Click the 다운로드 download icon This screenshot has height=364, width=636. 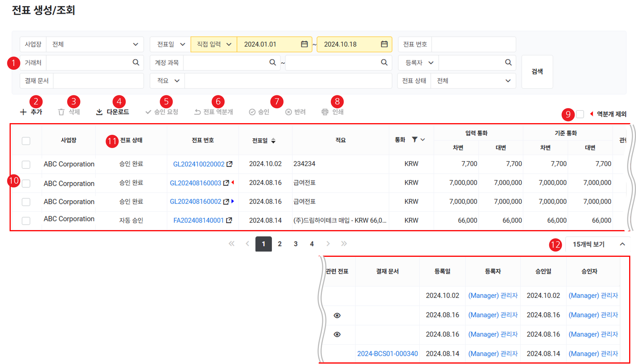pyautogui.click(x=99, y=112)
